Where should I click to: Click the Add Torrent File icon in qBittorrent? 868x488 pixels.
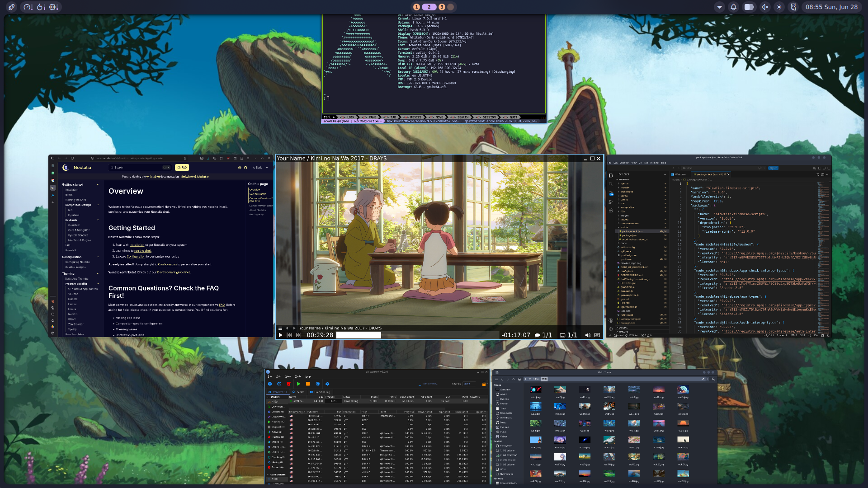pos(270,384)
